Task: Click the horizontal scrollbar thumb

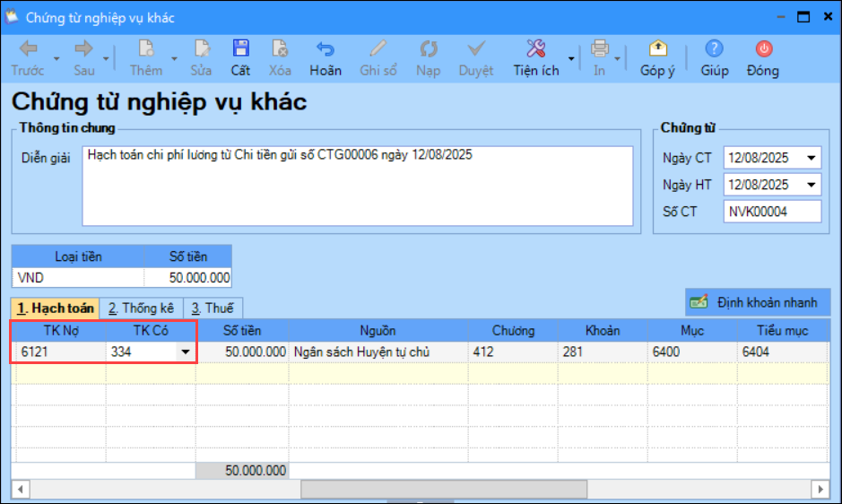Action: (x=444, y=490)
